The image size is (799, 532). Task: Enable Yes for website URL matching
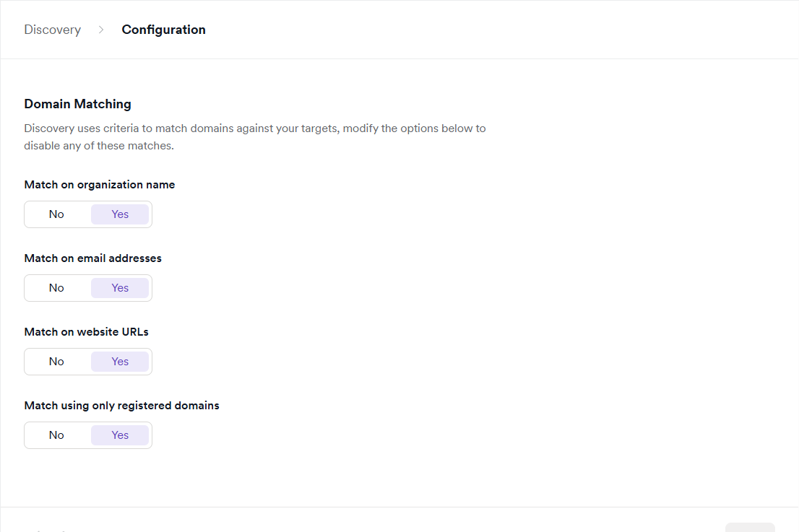(120, 362)
